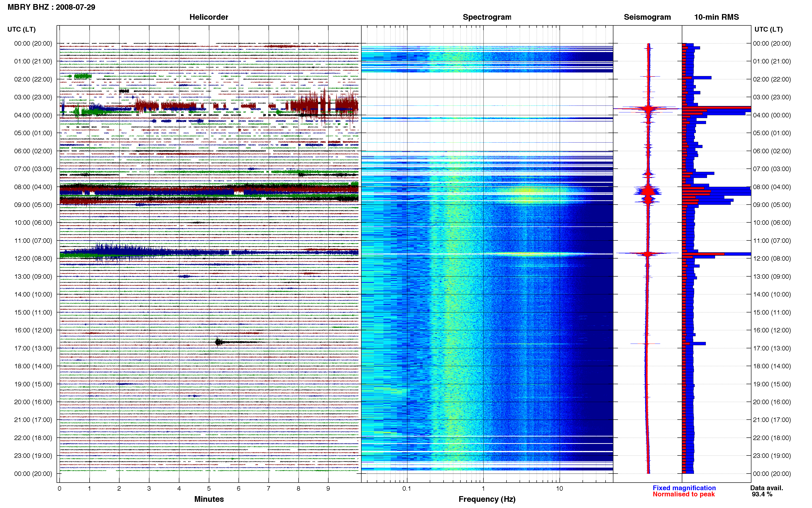The height and width of the screenshot is (508, 812).
Task: Click the '1' tick on Frequency axis
Action: (483, 489)
